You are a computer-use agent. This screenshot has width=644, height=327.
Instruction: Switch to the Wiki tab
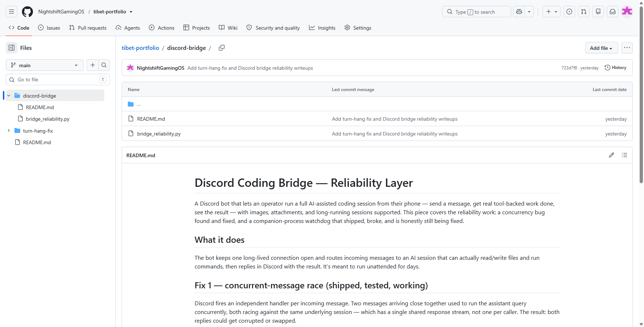point(228,28)
